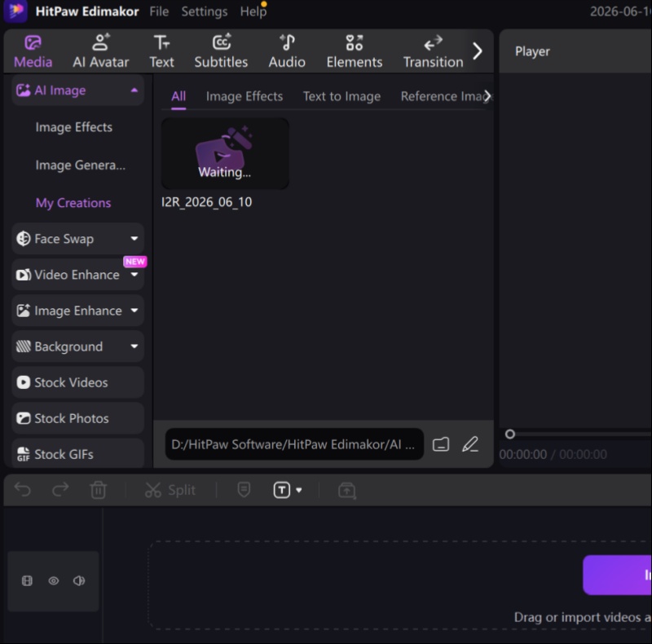Click the Background pattern icon
Viewport: 652px width, 644px height.
coord(24,346)
